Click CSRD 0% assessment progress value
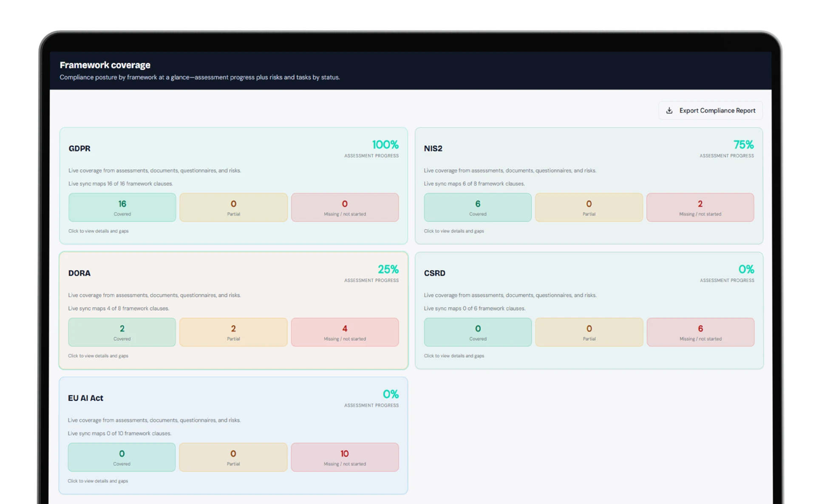The height and width of the screenshot is (504, 816). 746,269
